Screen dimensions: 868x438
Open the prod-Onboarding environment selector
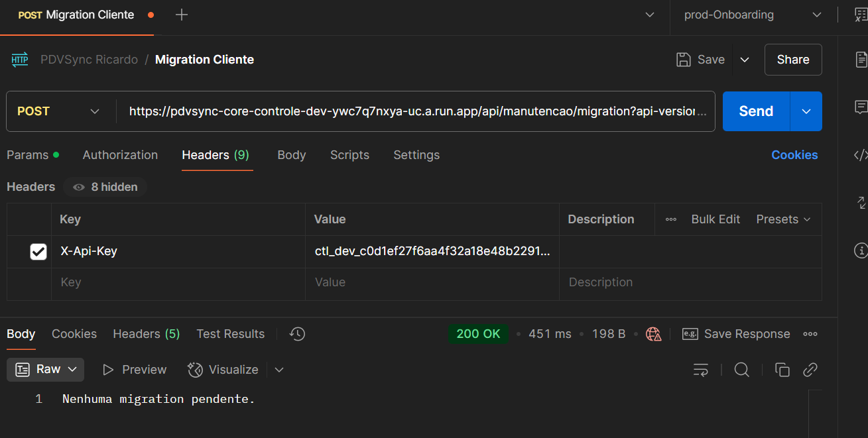753,15
